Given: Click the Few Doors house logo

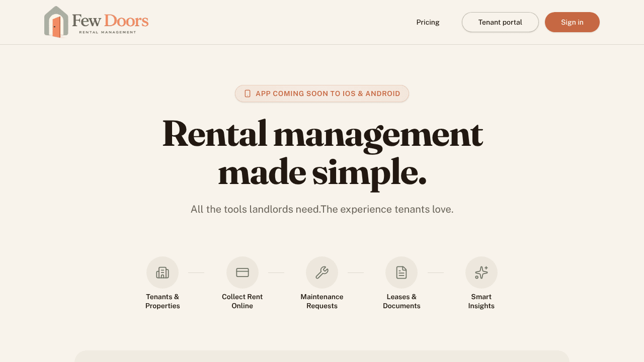Looking at the screenshot, I should point(56,22).
